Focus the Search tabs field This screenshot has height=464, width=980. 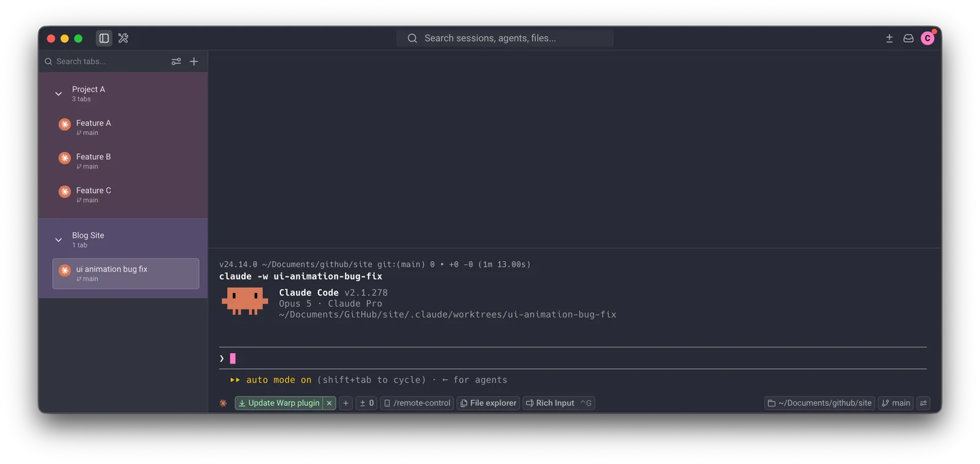tap(104, 61)
